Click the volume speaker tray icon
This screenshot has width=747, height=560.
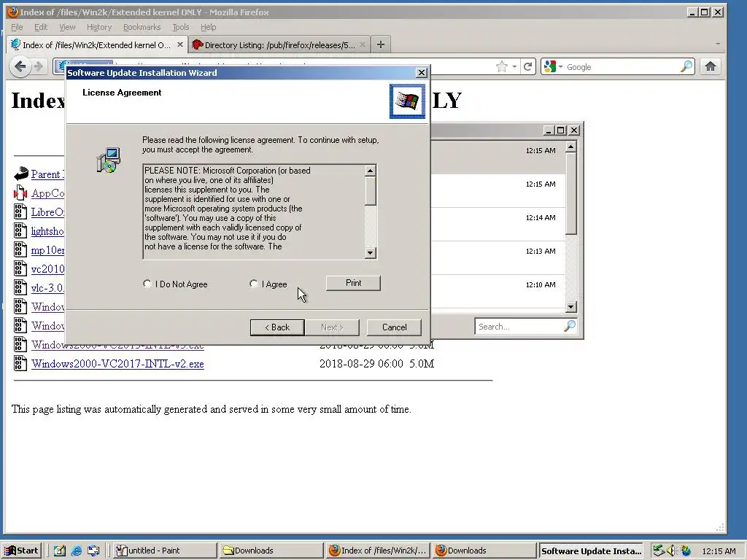click(672, 551)
